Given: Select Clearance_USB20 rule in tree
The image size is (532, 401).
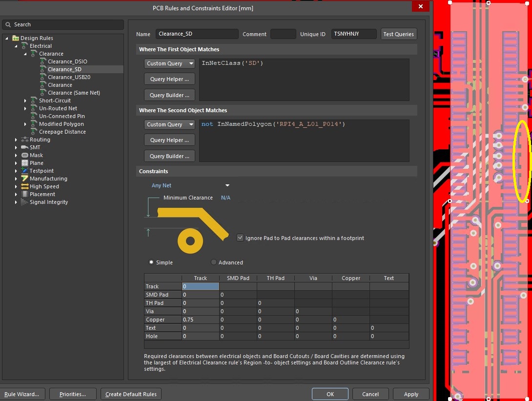Looking at the screenshot, I should (x=69, y=77).
